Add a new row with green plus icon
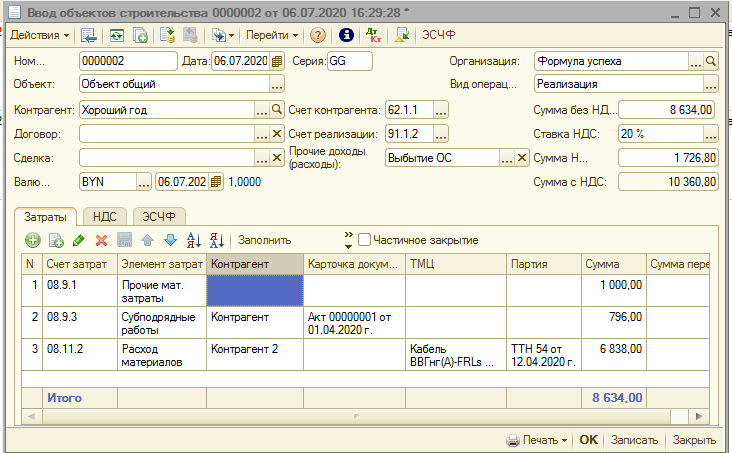The image size is (732, 453). [33, 240]
